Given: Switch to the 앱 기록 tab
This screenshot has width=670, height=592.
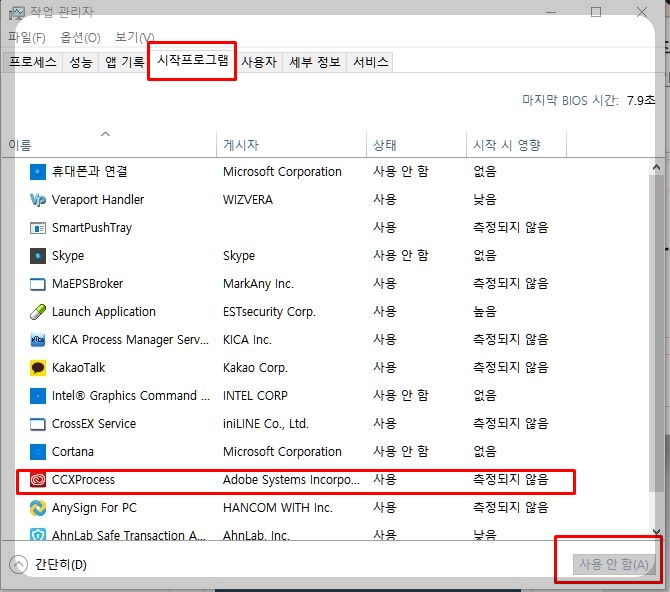Looking at the screenshot, I should tap(124, 62).
